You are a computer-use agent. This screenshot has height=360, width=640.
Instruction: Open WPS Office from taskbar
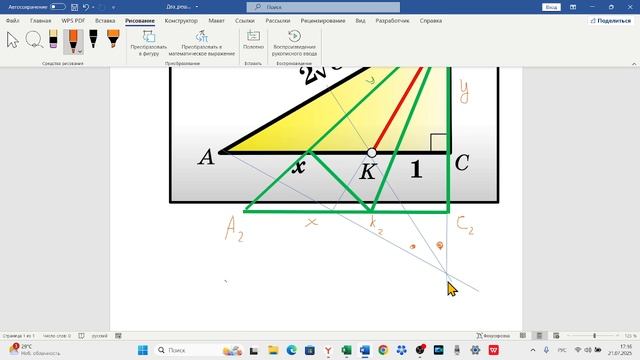(x=493, y=350)
